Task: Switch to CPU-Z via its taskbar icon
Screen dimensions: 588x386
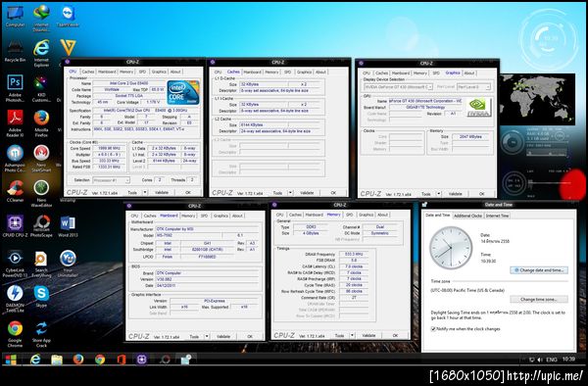Action: (x=141, y=360)
